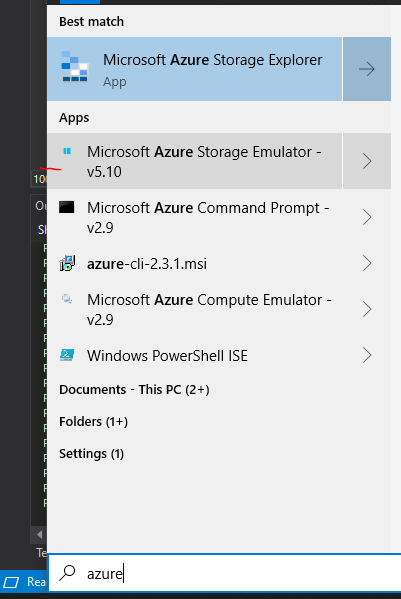Click the search box containing azure

click(225, 573)
